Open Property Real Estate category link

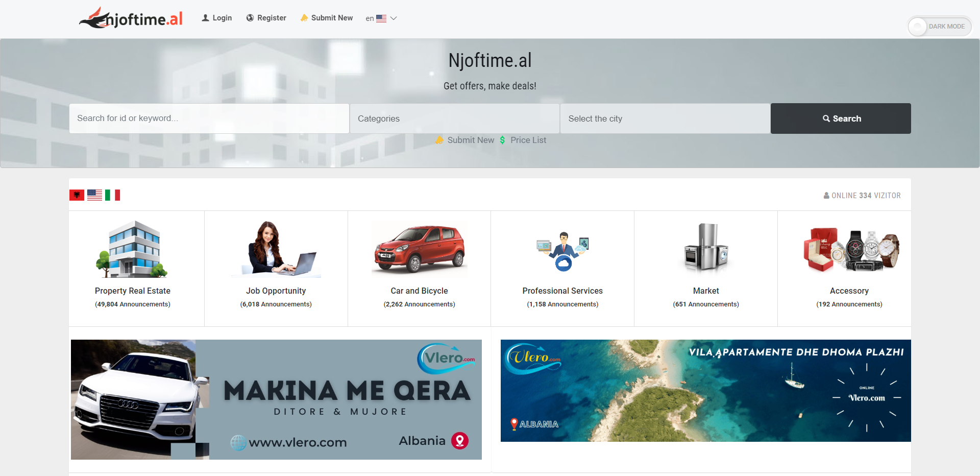133,291
